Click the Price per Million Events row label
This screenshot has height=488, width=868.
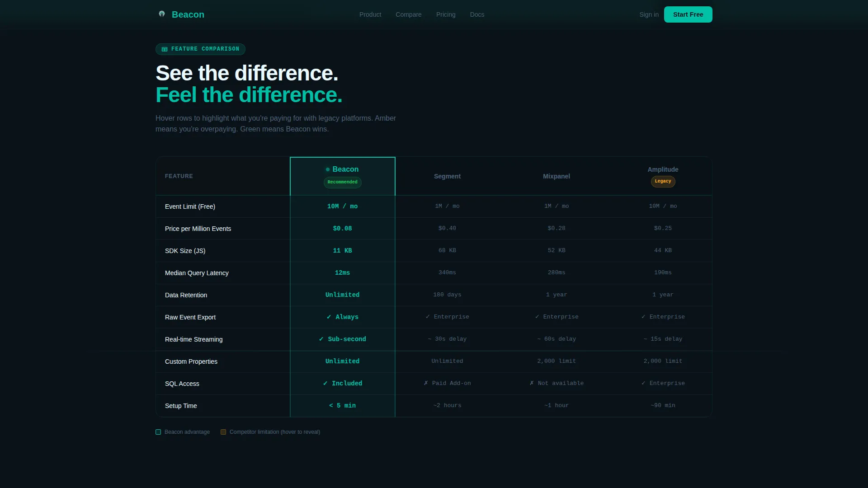(198, 229)
